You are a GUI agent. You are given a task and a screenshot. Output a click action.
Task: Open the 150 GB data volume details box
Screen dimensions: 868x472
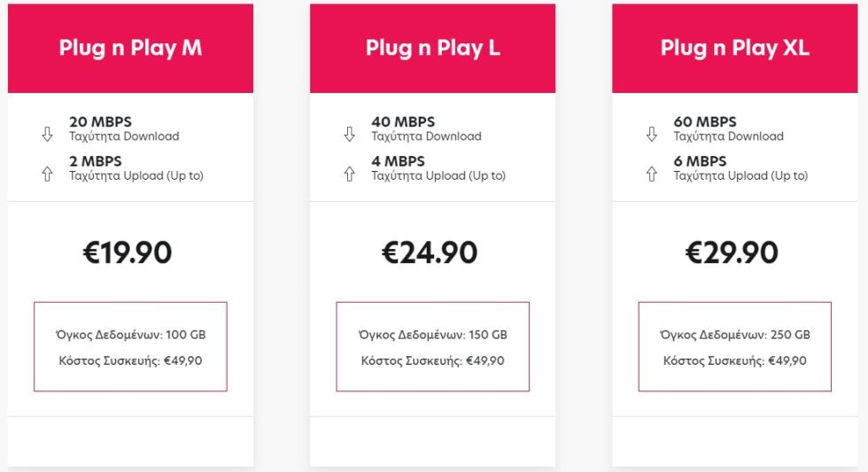pyautogui.click(x=433, y=347)
